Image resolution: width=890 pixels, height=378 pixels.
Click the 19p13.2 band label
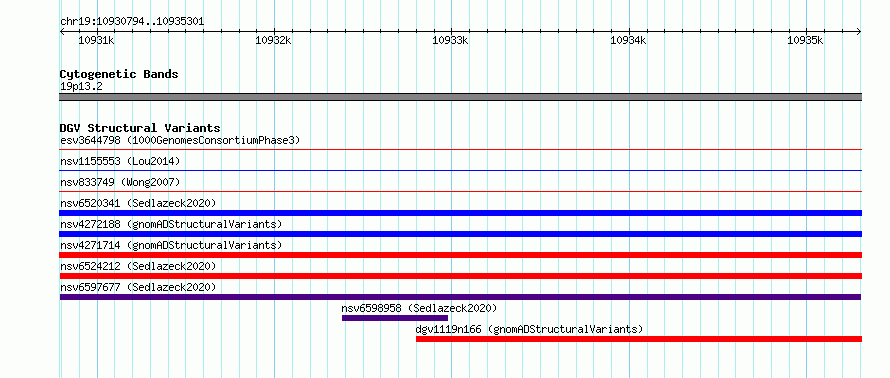[81, 87]
